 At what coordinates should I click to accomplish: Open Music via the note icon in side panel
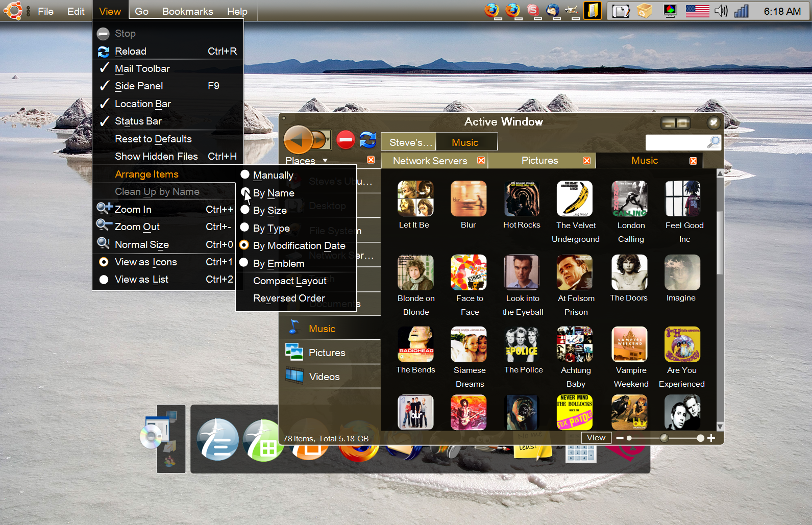click(294, 327)
